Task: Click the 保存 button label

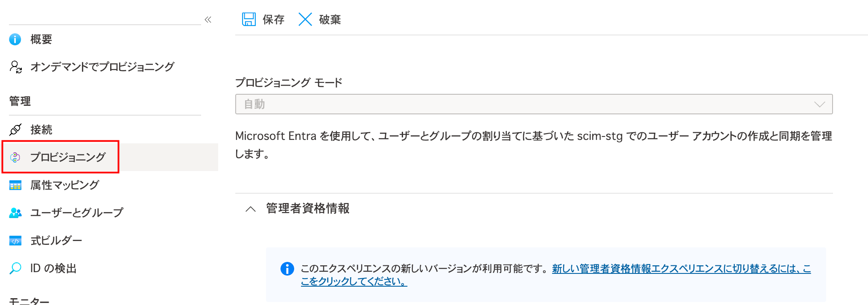Action: [x=274, y=19]
